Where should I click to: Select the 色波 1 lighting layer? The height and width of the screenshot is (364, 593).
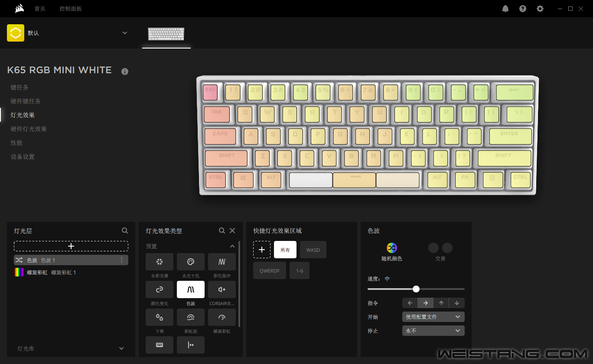(x=71, y=260)
